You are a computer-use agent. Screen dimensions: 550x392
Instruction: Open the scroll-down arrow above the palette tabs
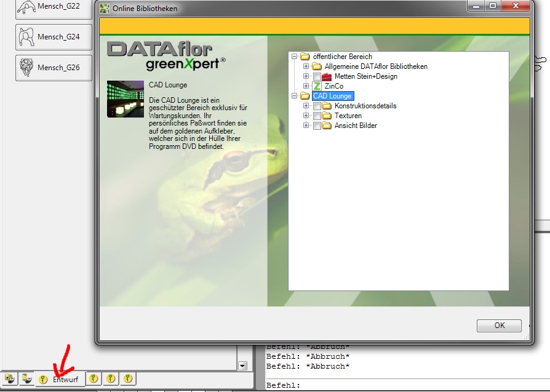242,366
